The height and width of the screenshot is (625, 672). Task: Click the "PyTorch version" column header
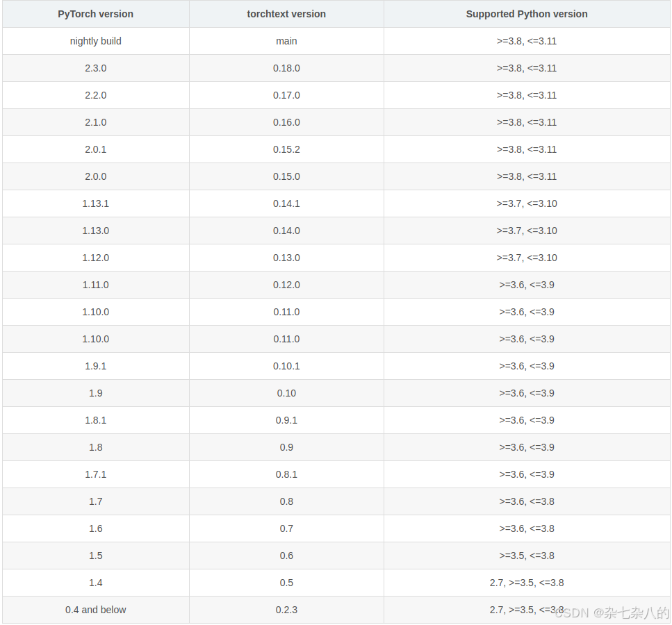click(96, 14)
